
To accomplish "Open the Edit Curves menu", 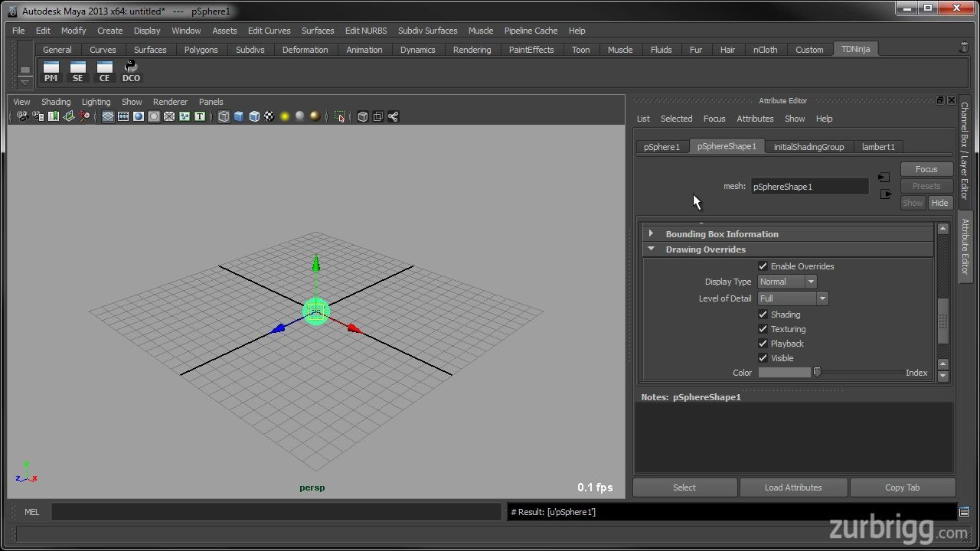I will (269, 31).
